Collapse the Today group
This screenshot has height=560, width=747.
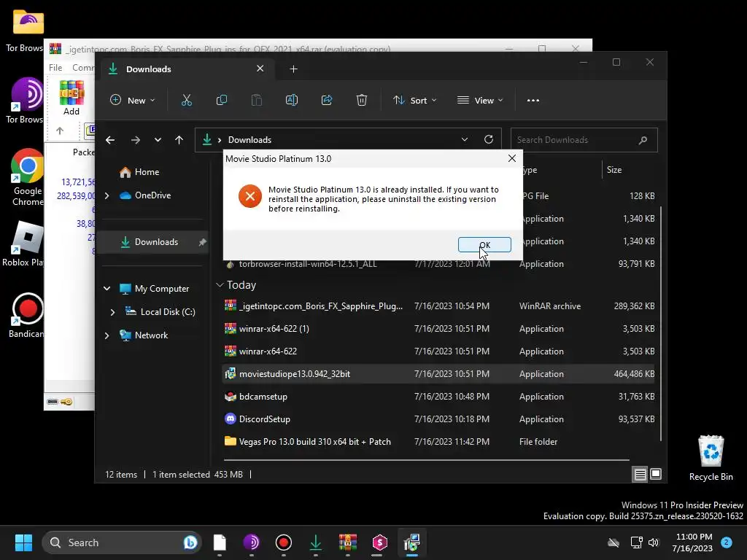tap(220, 285)
